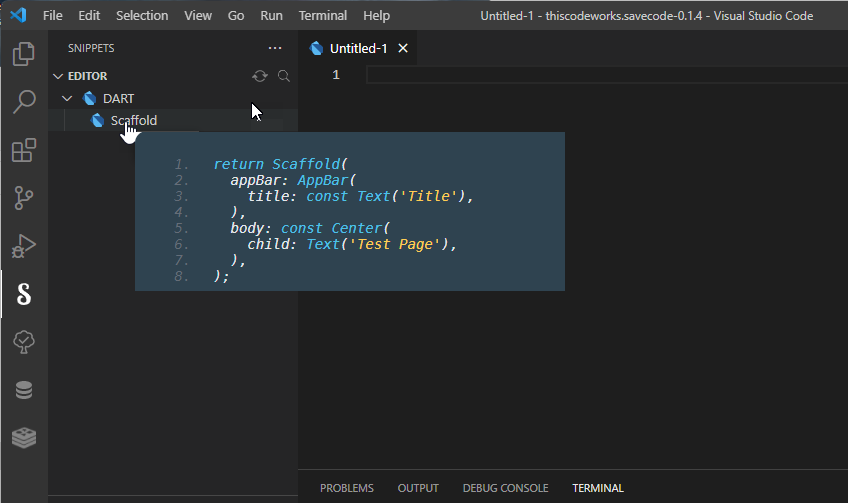Open the Source Control view
The image size is (848, 503).
24,198
